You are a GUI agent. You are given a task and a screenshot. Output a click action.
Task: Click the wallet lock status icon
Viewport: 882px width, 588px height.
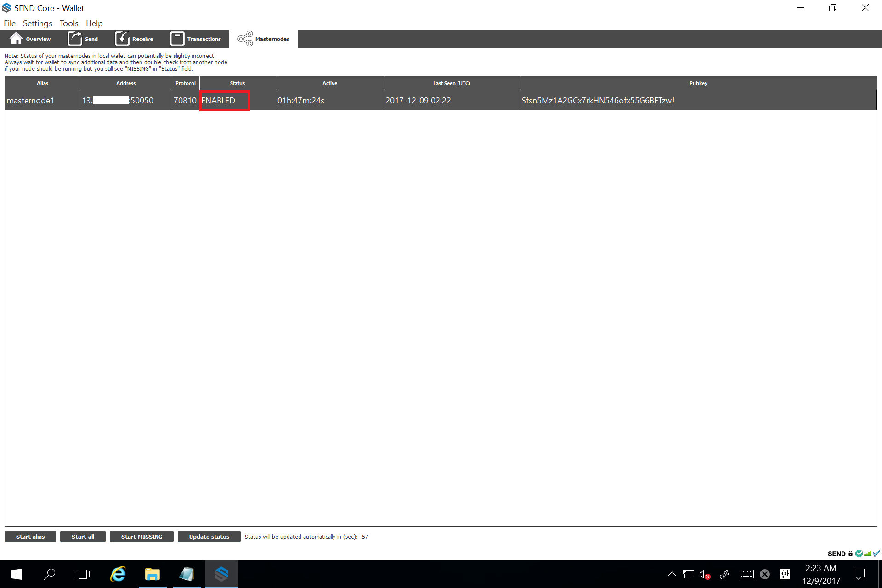[x=850, y=554]
